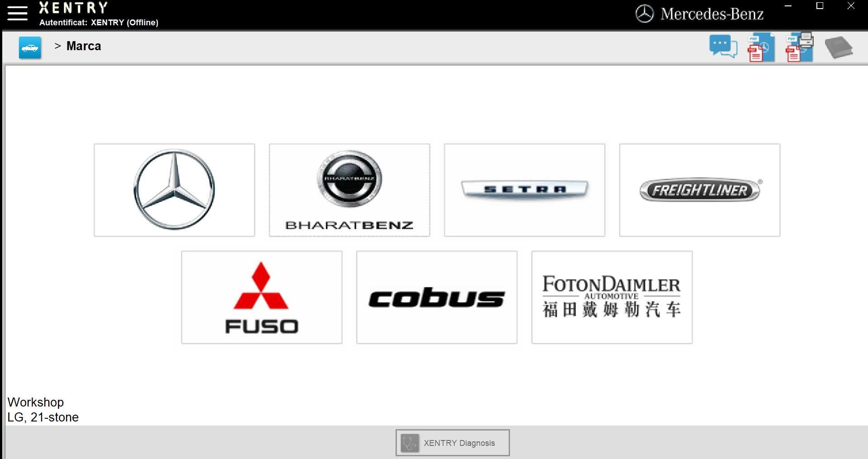Click the 'Autentificat: XENTRY (Offline)' status text
The height and width of the screenshot is (459, 868).
pyautogui.click(x=99, y=22)
